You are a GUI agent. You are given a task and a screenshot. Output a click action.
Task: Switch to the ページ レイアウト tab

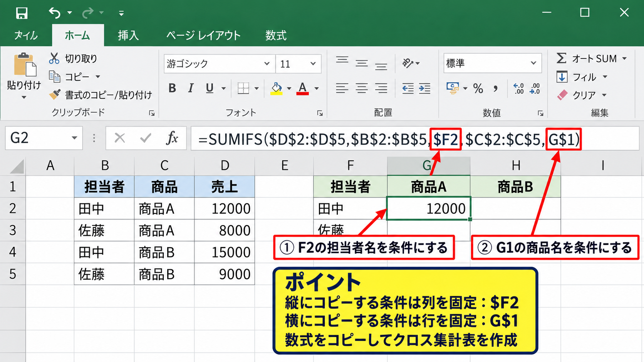[x=203, y=35]
